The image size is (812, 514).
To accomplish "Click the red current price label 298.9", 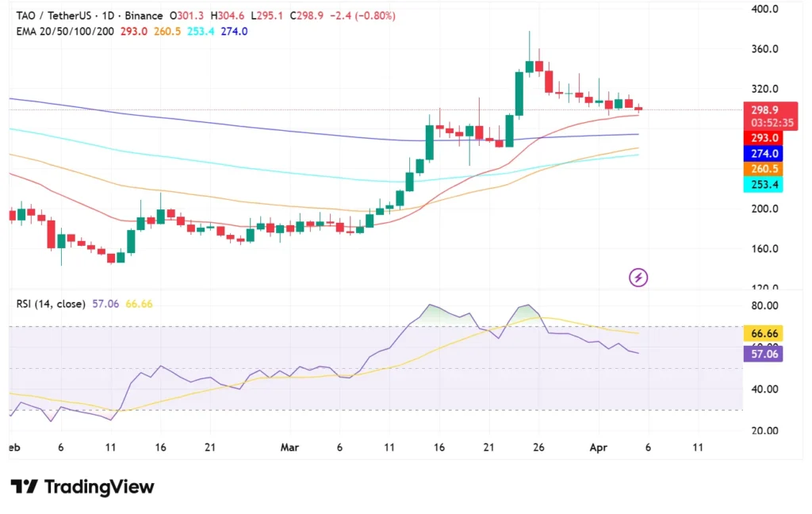I will point(764,110).
